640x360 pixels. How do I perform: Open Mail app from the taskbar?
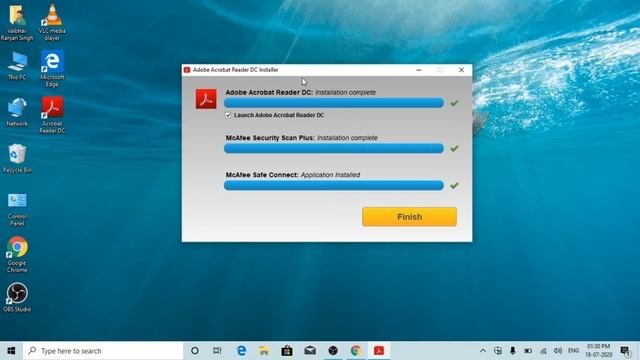point(310,351)
